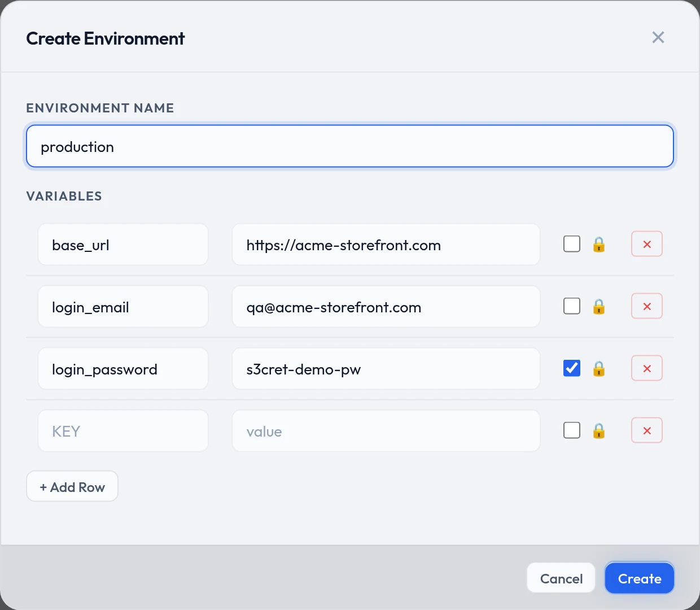Edit the base_url key field
Viewport: 700px width, 610px height.
(123, 245)
